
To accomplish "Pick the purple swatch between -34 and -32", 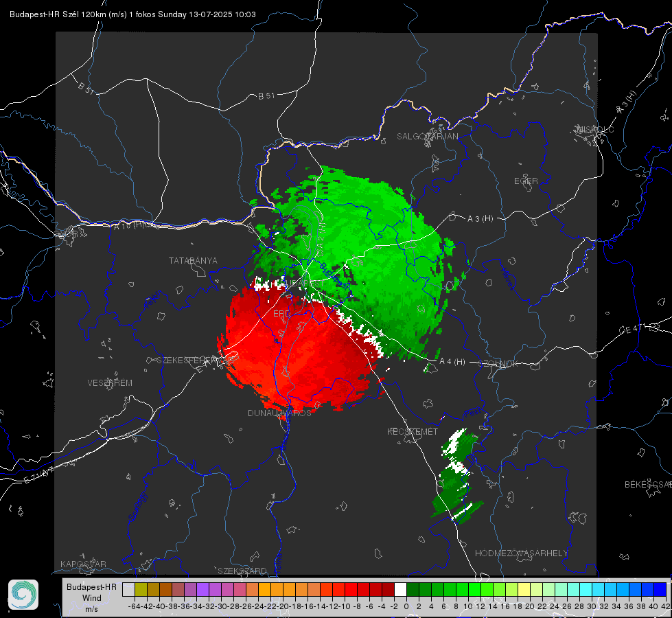I will (202, 589).
